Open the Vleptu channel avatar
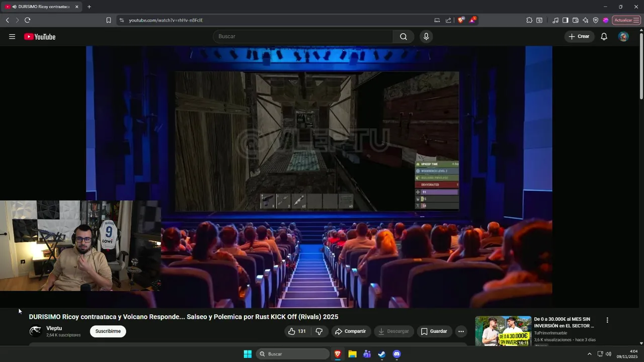The height and width of the screenshot is (362, 644). pyautogui.click(x=35, y=331)
